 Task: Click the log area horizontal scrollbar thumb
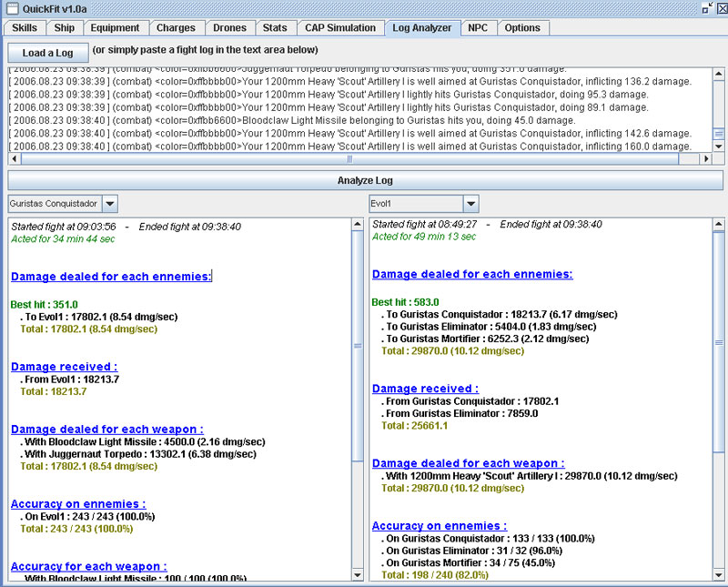pos(349,158)
